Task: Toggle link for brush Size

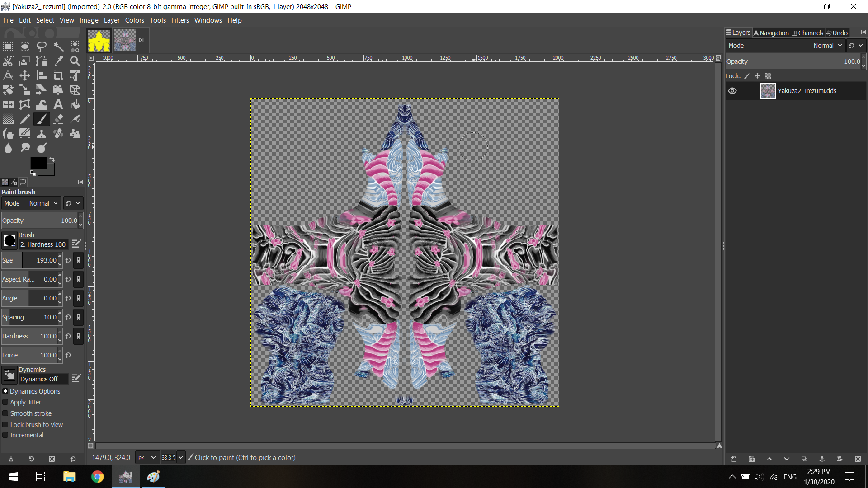Action: pos(79,260)
